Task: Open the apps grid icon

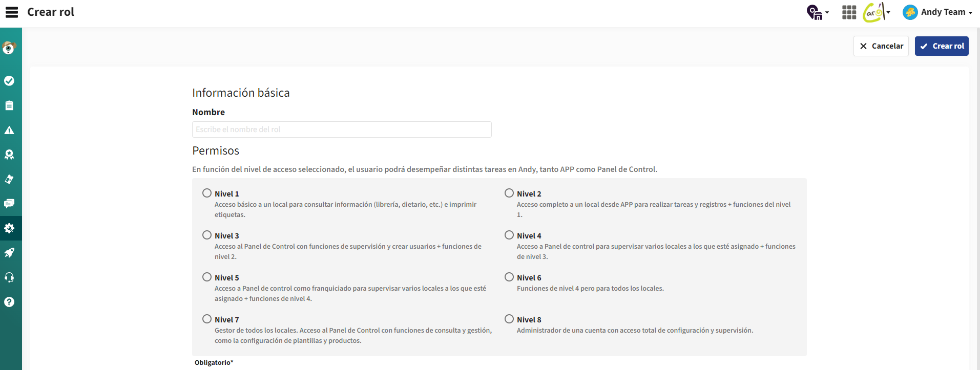Action: [849, 12]
